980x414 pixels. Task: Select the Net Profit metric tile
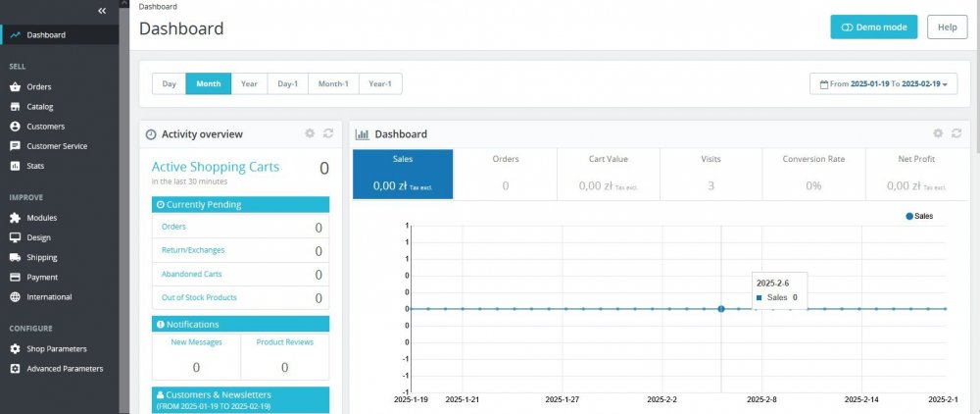tap(916, 174)
